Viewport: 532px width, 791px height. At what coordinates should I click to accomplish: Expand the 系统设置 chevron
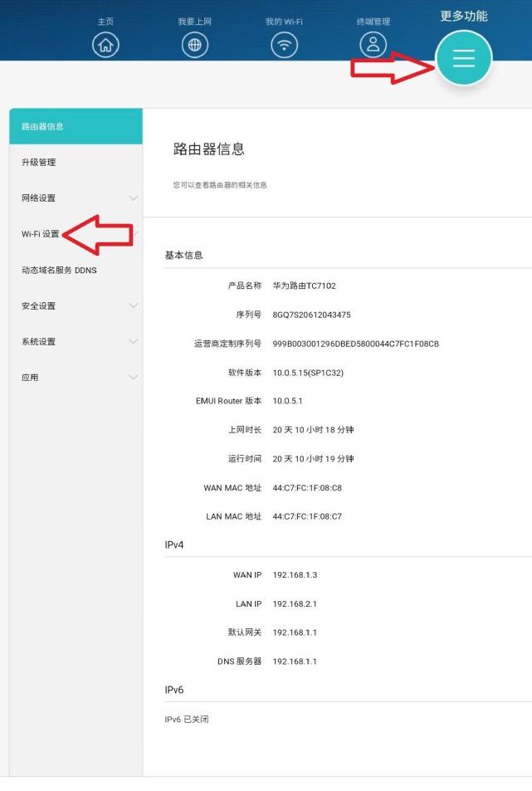(133, 341)
